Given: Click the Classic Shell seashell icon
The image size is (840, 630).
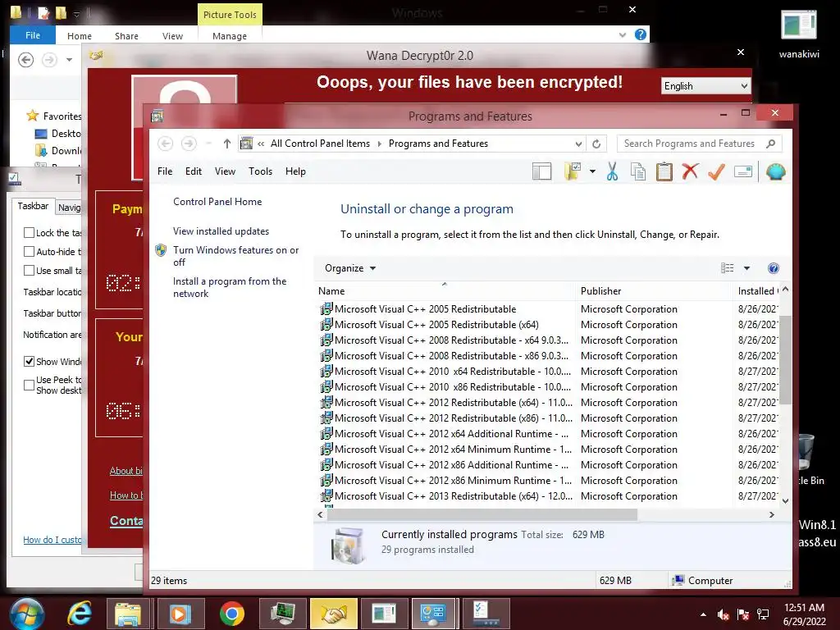Looking at the screenshot, I should tap(776, 171).
